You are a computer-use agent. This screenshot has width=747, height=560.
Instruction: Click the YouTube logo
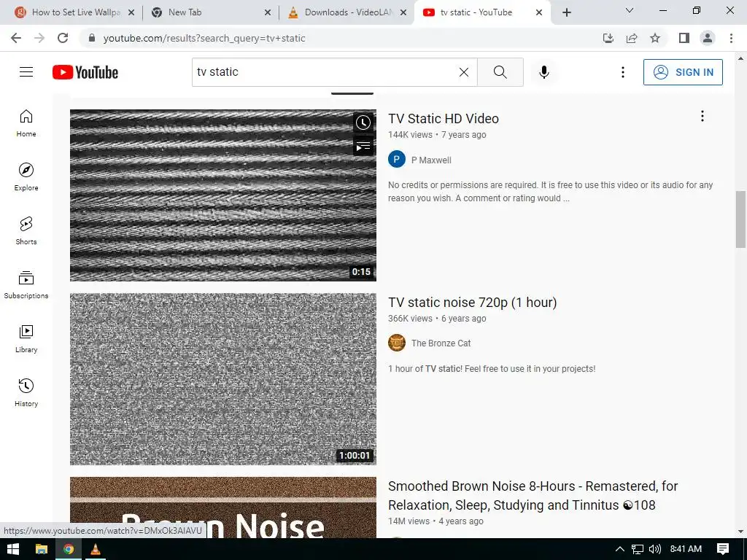tap(85, 72)
